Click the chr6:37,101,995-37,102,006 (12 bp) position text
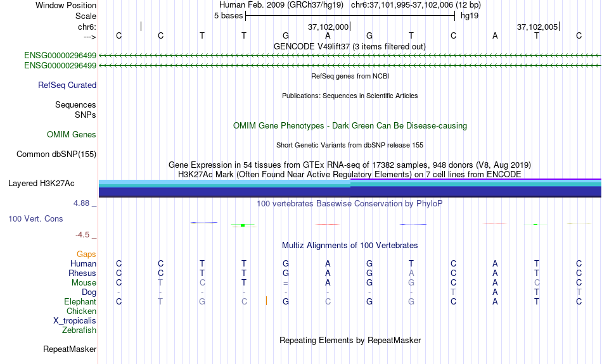The image size is (602, 364). [x=416, y=5]
